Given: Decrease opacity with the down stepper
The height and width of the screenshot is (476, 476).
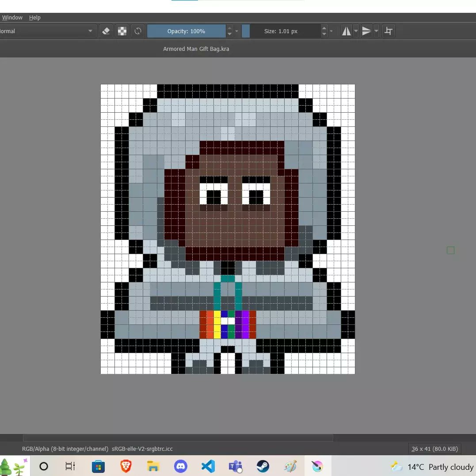Looking at the screenshot, I should (x=229, y=34).
